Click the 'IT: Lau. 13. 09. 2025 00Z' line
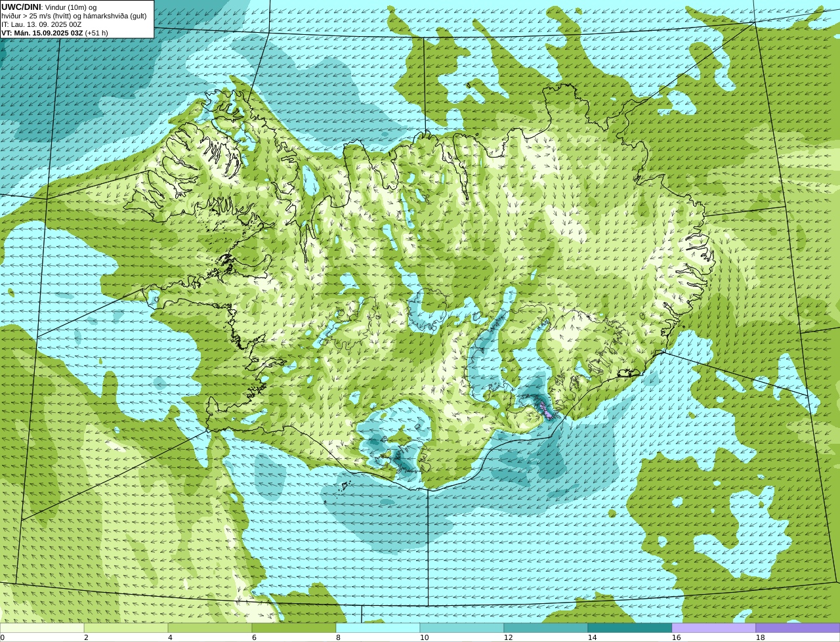 point(41,24)
